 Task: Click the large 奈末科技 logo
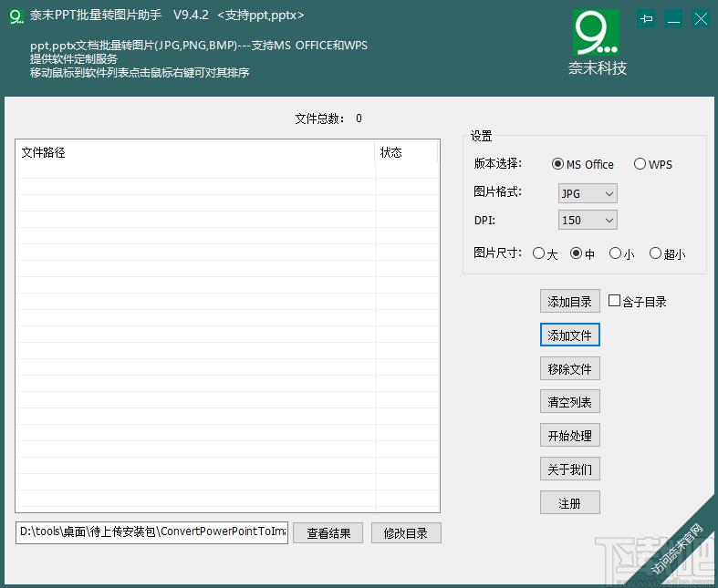596,43
